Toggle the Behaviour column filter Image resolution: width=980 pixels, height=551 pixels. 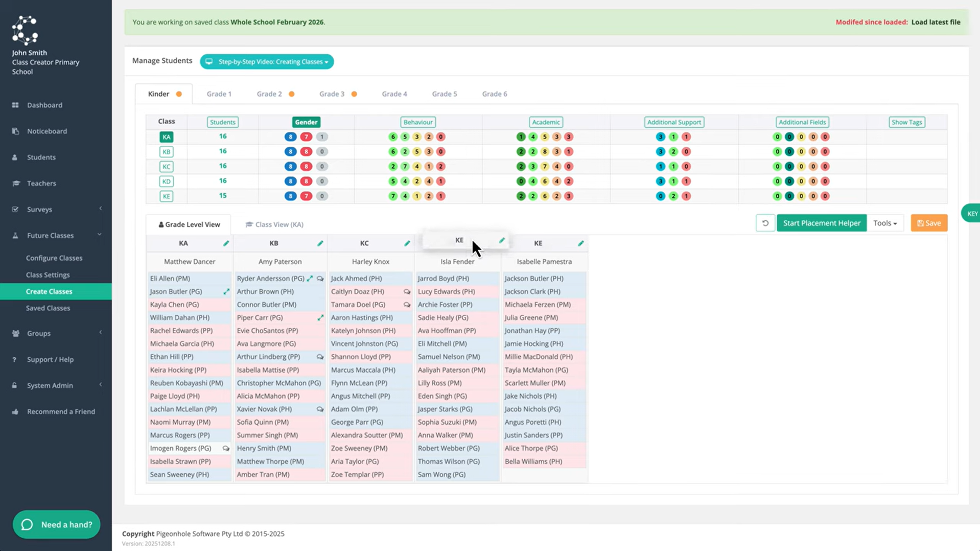pyautogui.click(x=417, y=122)
